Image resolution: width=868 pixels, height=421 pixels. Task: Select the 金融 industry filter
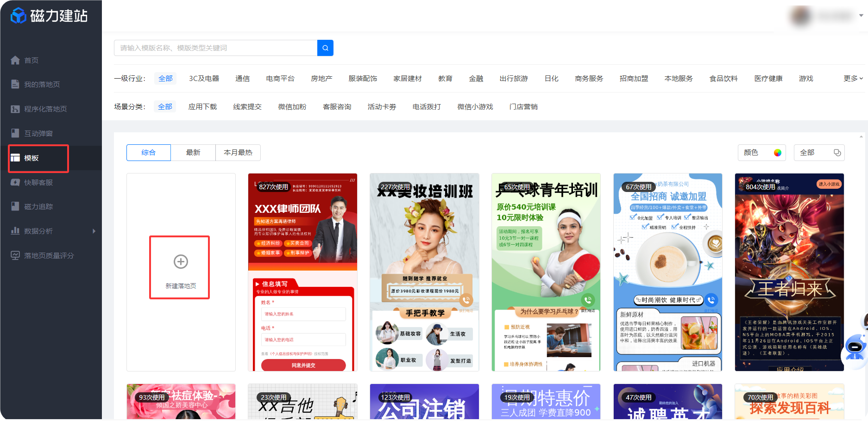476,78
